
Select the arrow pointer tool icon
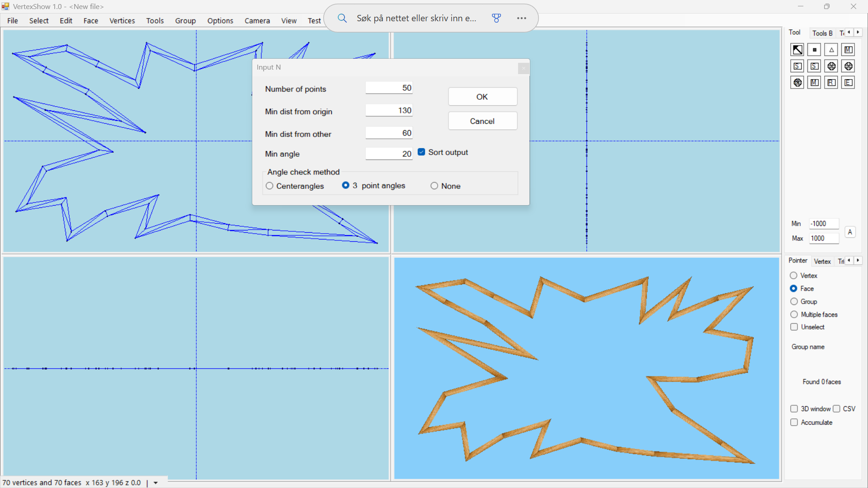797,50
